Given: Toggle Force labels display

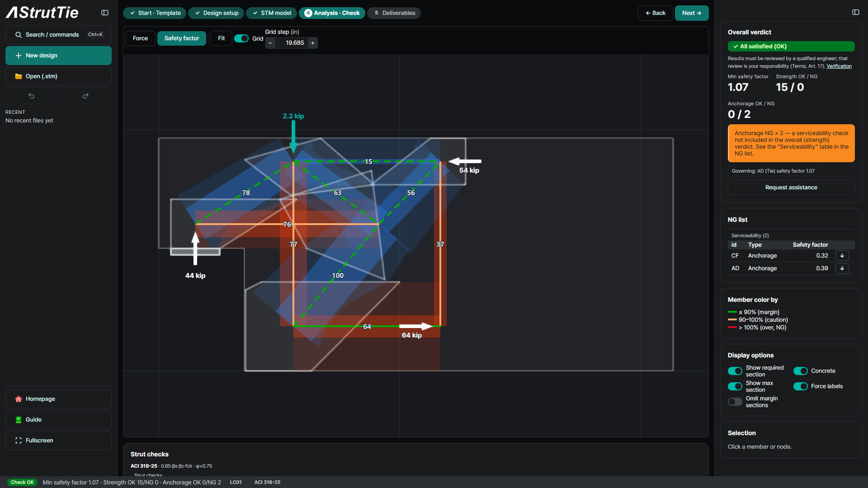Looking at the screenshot, I should 801,386.
